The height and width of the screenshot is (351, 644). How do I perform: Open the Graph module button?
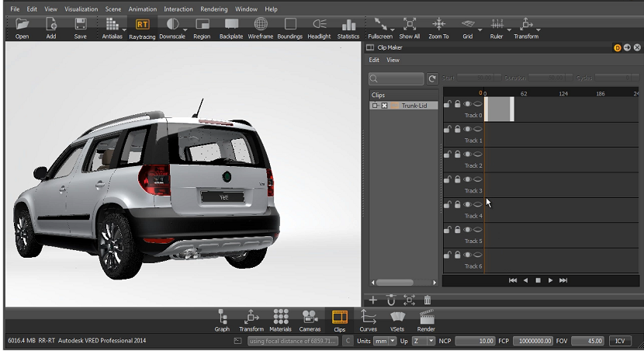(x=222, y=321)
